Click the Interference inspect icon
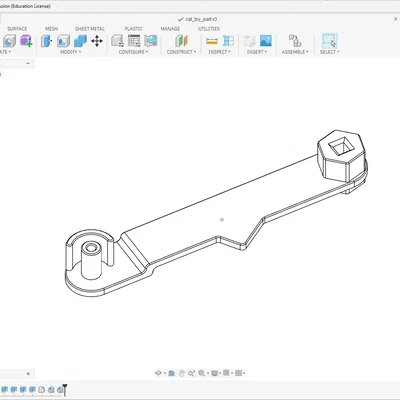Screen dimensions: 400x400 point(228,41)
